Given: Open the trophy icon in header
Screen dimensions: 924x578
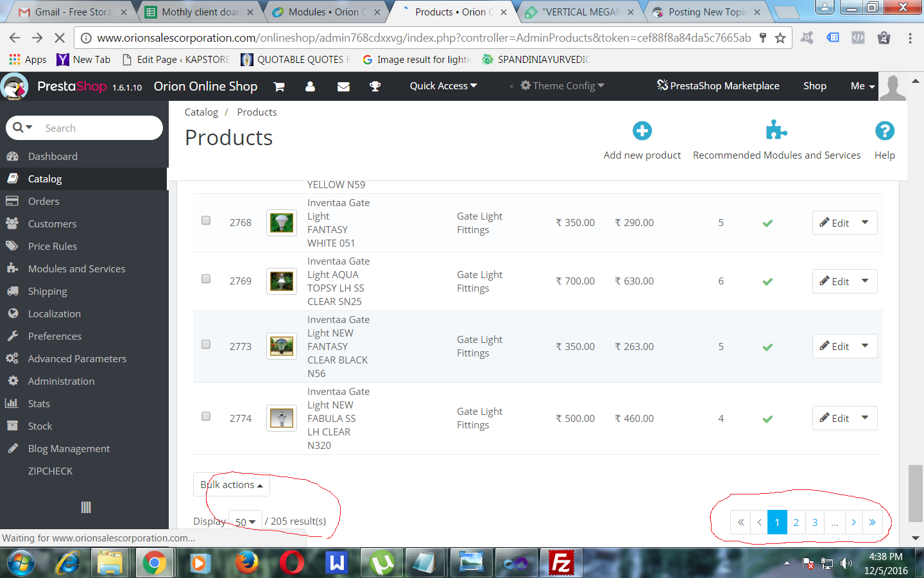Looking at the screenshot, I should tap(375, 86).
